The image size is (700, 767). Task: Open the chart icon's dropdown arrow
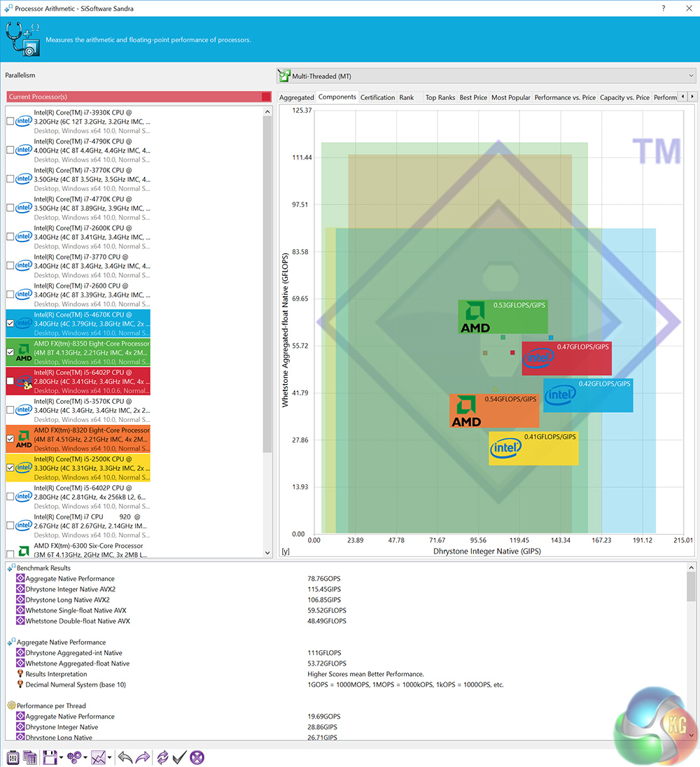point(110,758)
